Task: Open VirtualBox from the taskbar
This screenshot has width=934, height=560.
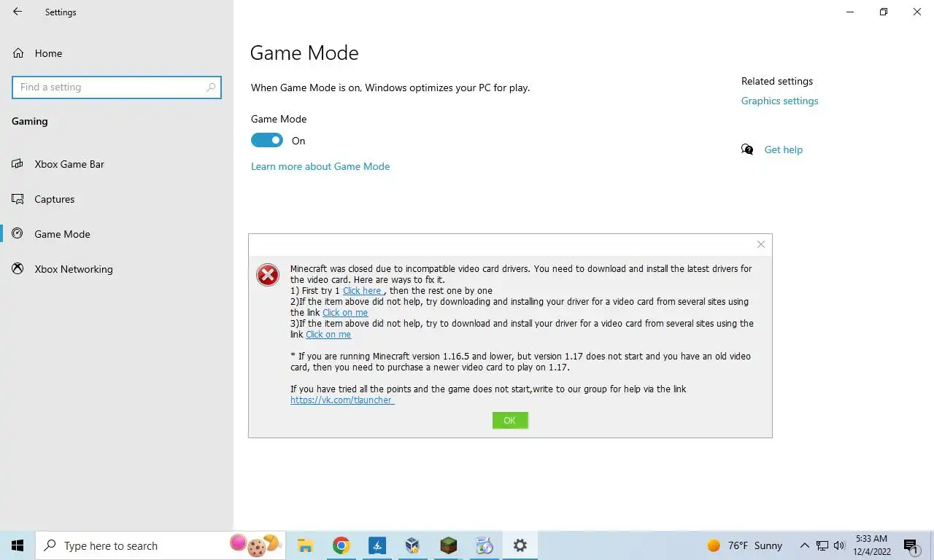Action: click(x=413, y=545)
